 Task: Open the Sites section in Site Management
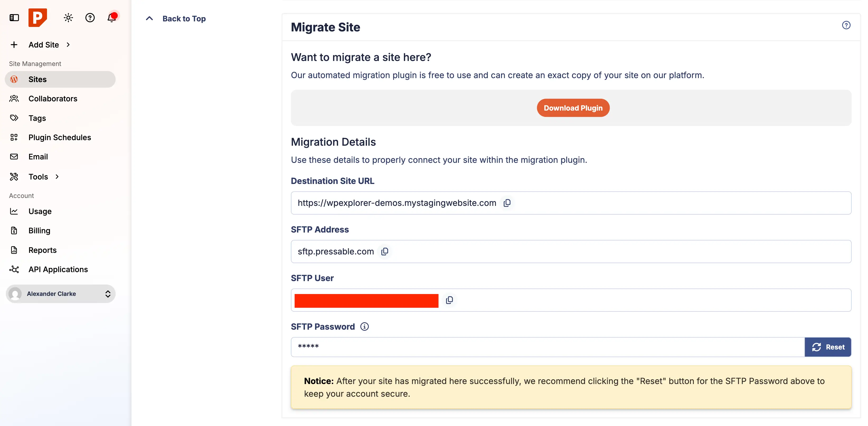click(x=37, y=79)
